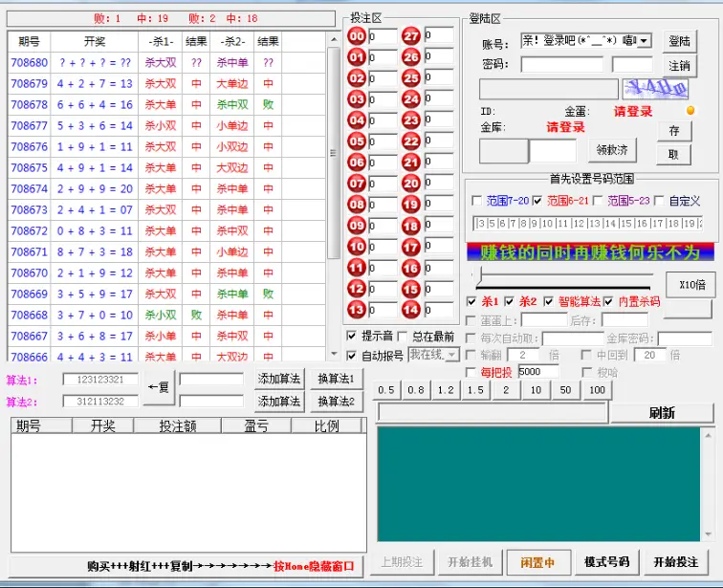Select the red number 13 ball
Image resolution: width=723 pixels, height=588 pixels.
point(357,310)
